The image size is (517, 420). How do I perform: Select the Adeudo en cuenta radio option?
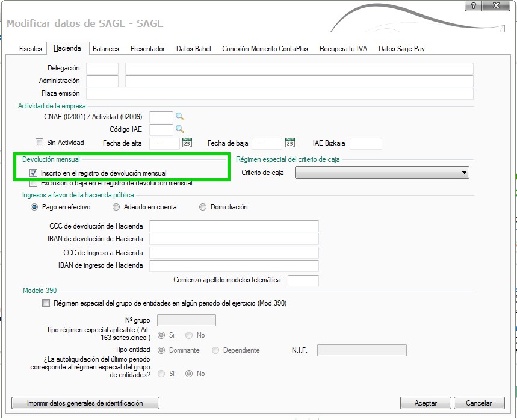click(x=116, y=207)
